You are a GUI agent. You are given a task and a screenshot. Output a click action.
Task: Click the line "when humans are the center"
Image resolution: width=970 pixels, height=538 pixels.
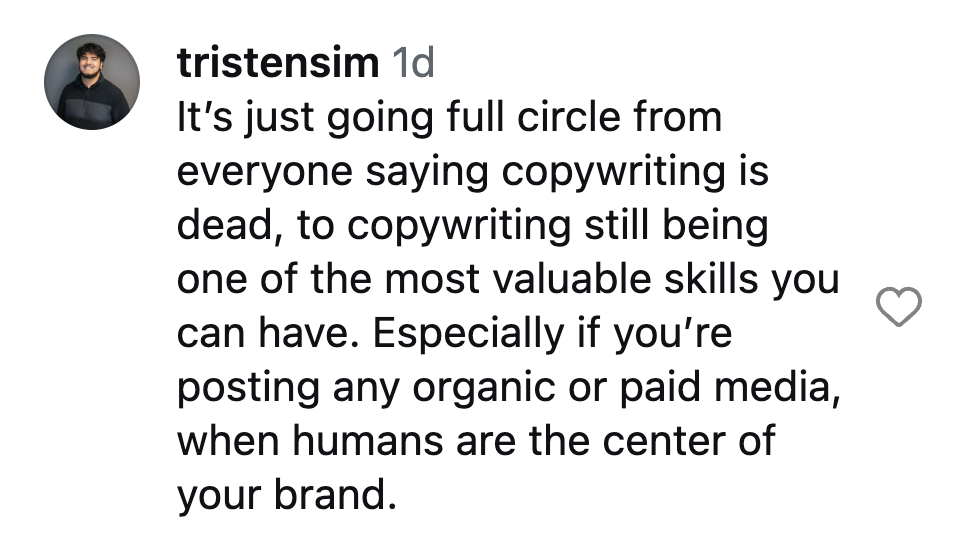coord(476,441)
